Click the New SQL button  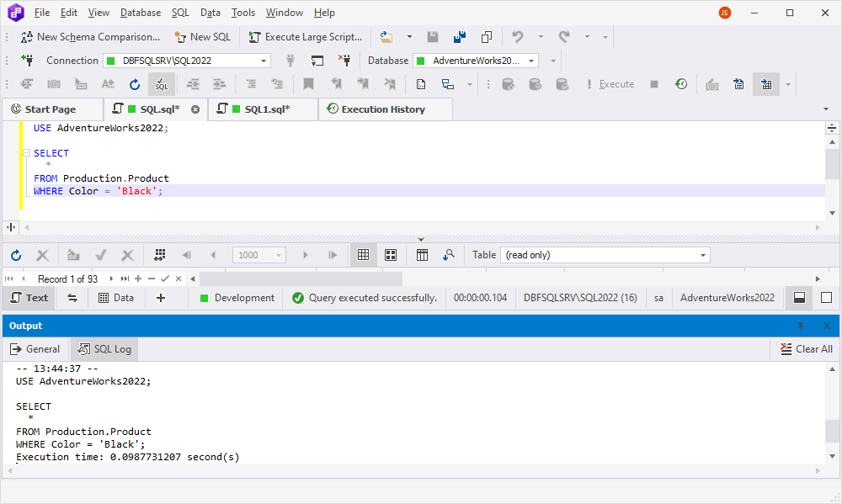pos(202,37)
